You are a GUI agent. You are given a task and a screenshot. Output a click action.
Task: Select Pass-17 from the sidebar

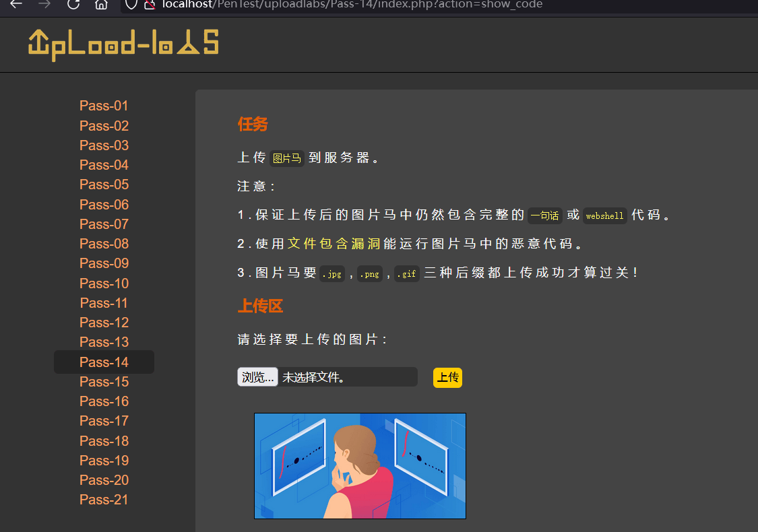coord(104,421)
